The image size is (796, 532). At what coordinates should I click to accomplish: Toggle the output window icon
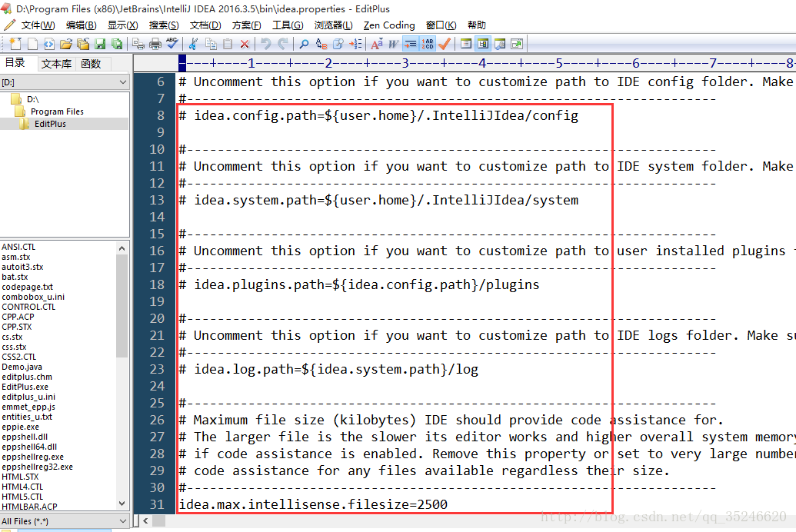coord(500,44)
